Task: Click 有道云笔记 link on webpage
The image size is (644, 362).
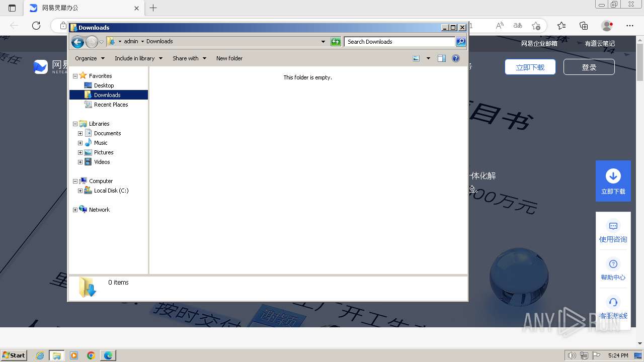Action: point(600,44)
